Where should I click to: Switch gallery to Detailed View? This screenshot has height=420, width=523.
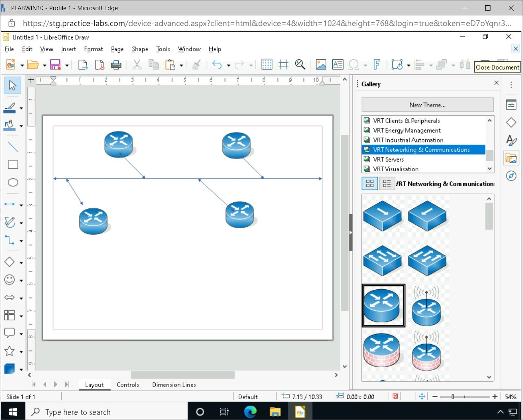pos(387,184)
